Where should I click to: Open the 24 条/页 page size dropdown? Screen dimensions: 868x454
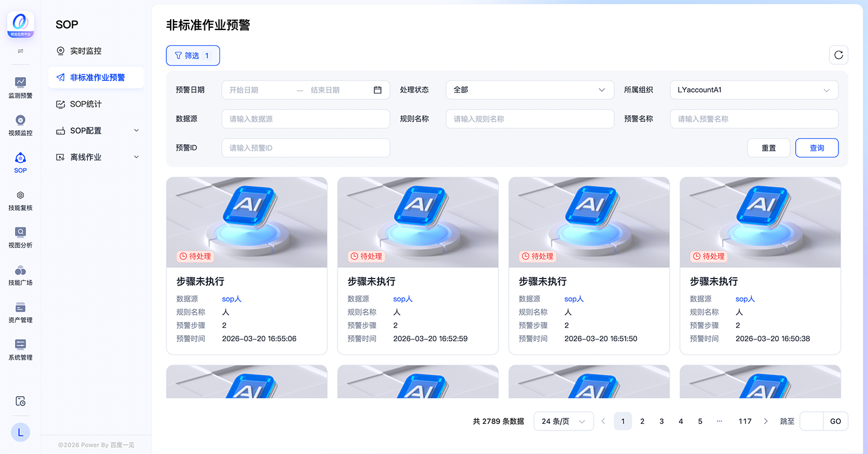click(x=564, y=421)
